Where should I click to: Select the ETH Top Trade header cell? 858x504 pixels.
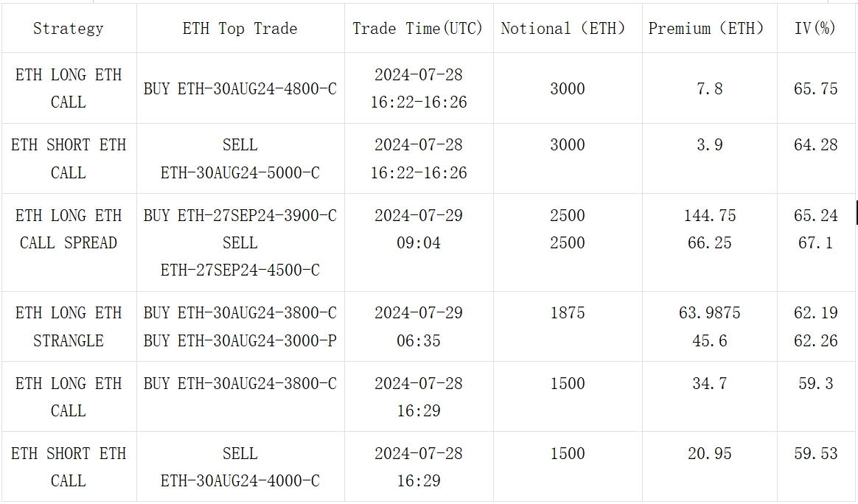point(240,29)
